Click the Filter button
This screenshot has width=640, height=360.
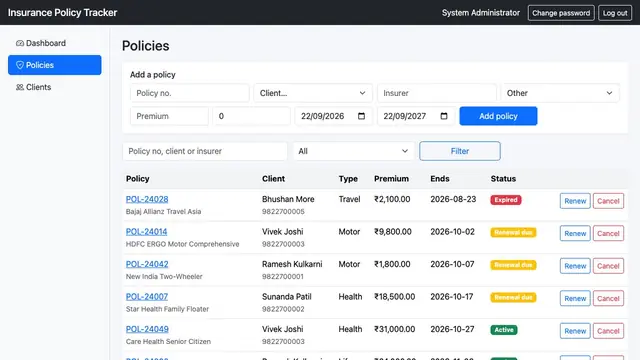460,151
